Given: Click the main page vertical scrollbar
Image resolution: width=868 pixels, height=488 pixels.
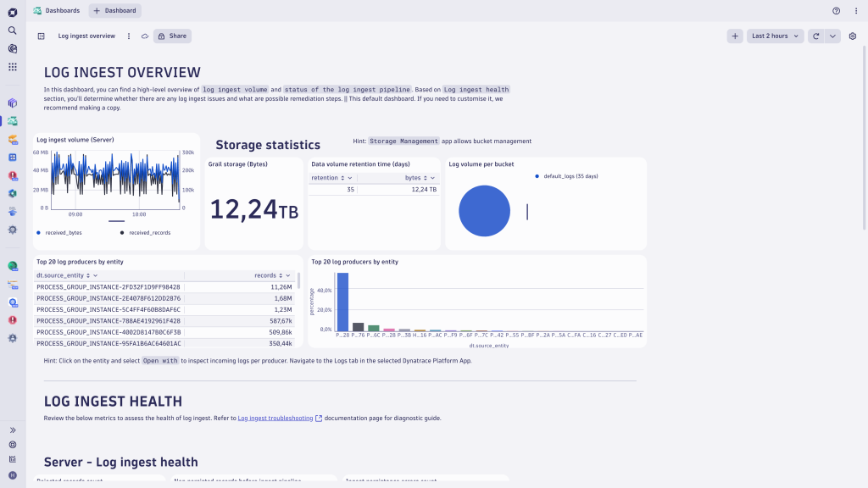Looking at the screenshot, I should point(865,138).
